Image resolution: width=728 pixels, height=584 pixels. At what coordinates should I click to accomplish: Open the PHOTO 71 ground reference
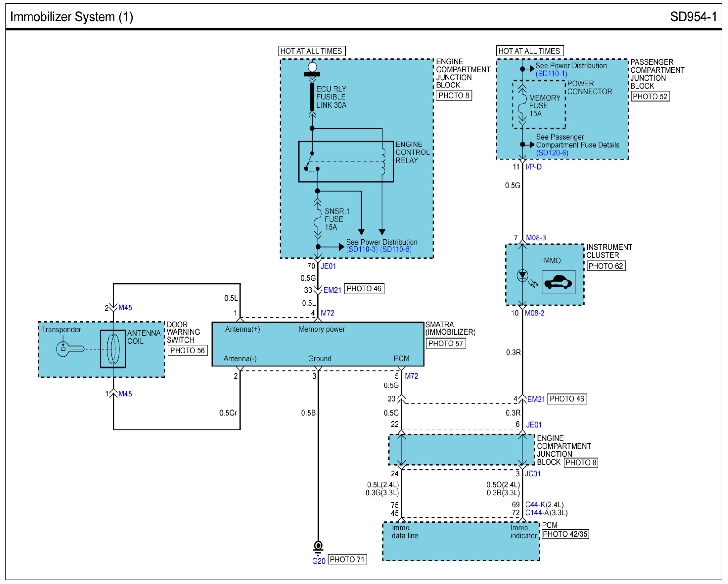coord(347,559)
